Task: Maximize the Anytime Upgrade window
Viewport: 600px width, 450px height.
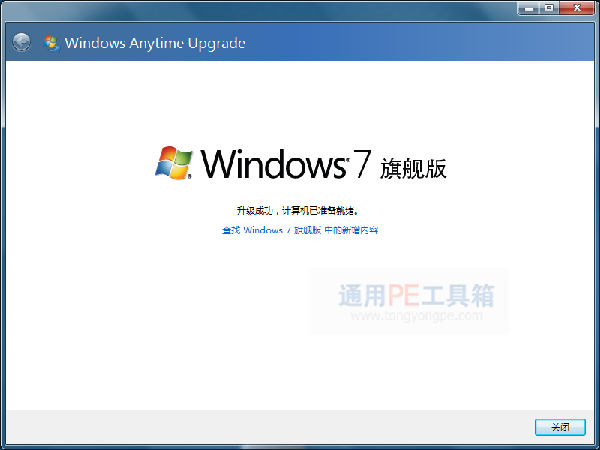Action: tap(549, 8)
